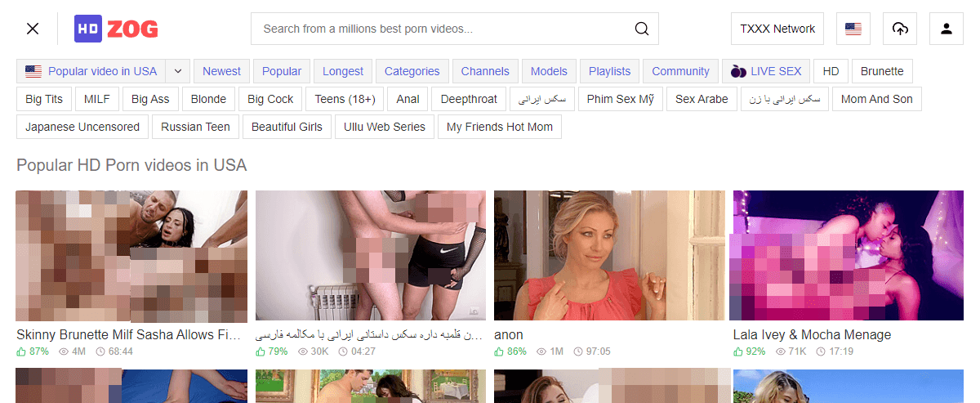Submit search with the magnifier icon
This screenshot has height=403, width=980.
pos(642,29)
